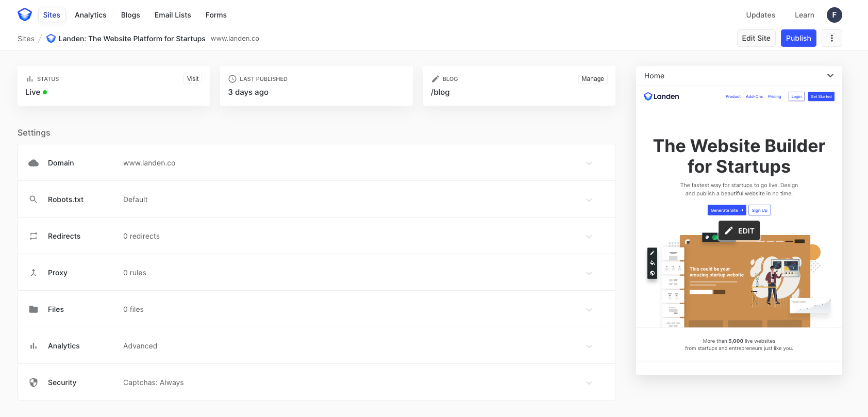Viewport: 868px width, 417px height.
Task: Click the Robots.txt search icon
Action: point(34,199)
